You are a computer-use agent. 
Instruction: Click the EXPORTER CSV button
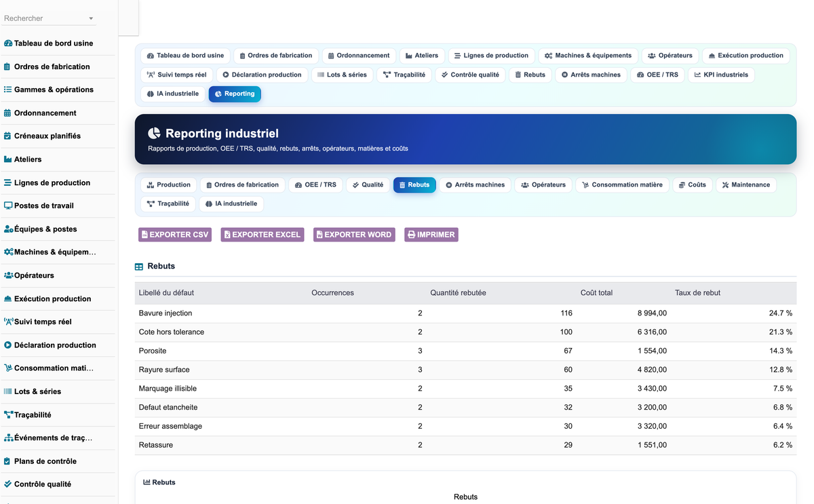coord(175,235)
